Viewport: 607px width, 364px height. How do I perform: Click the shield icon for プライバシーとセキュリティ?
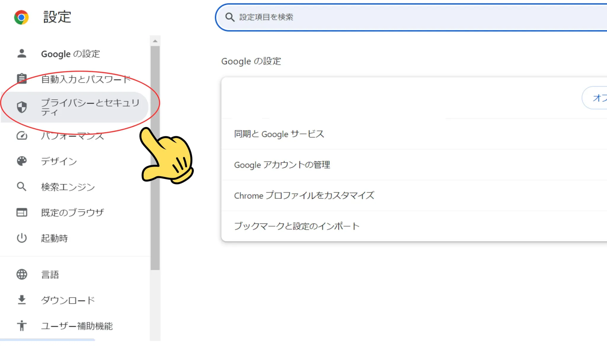coord(22,107)
